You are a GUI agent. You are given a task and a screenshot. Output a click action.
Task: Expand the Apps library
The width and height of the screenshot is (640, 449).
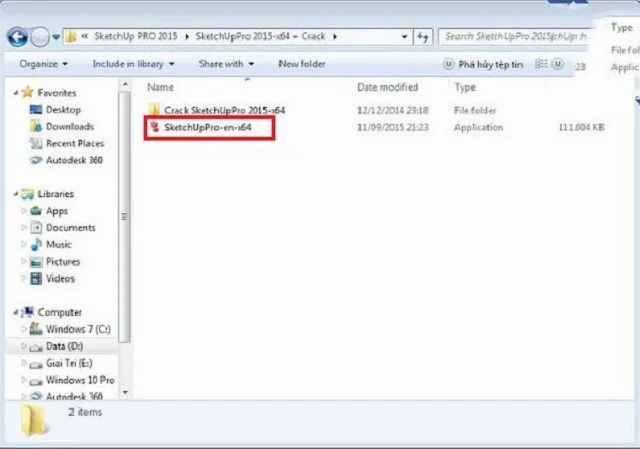tap(23, 211)
